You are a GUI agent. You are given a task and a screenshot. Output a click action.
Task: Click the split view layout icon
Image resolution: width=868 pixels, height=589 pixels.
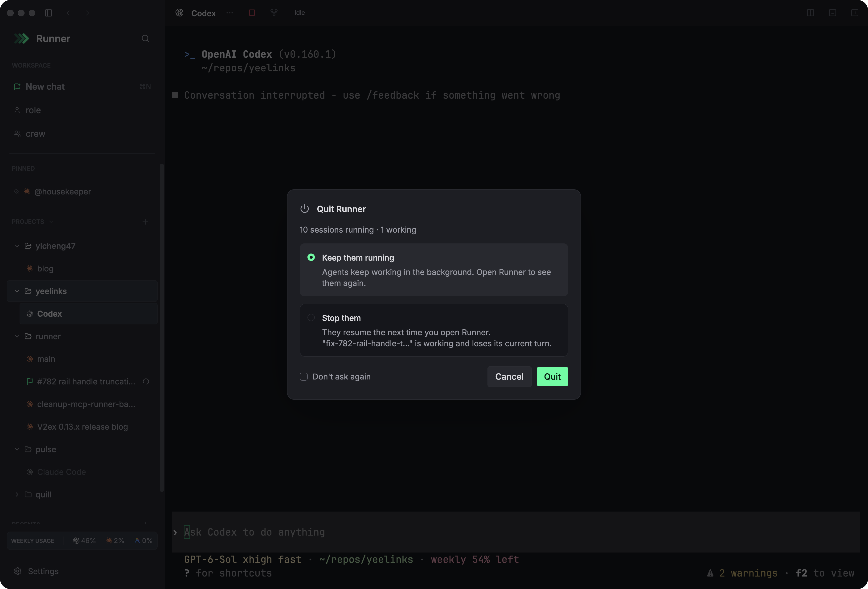tap(811, 13)
